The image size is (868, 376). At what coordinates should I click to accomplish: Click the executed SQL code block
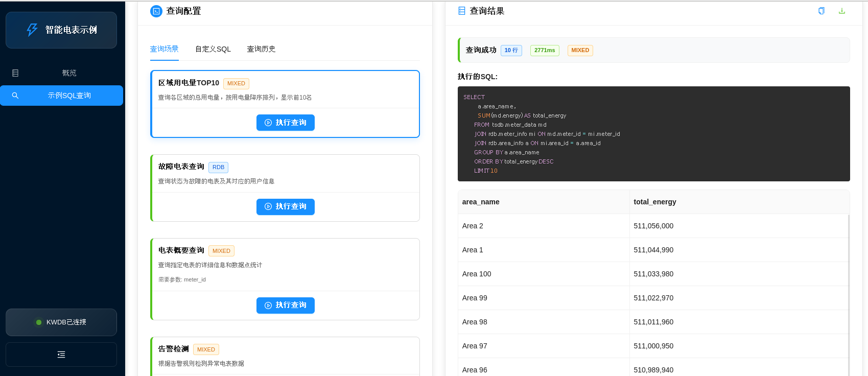[x=654, y=134]
